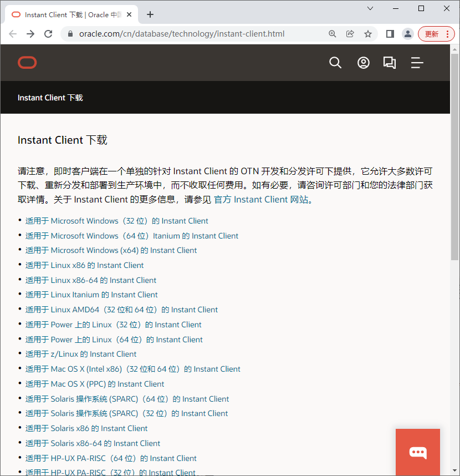Open the browser side panel icon
The width and height of the screenshot is (460, 476).
pyautogui.click(x=390, y=34)
